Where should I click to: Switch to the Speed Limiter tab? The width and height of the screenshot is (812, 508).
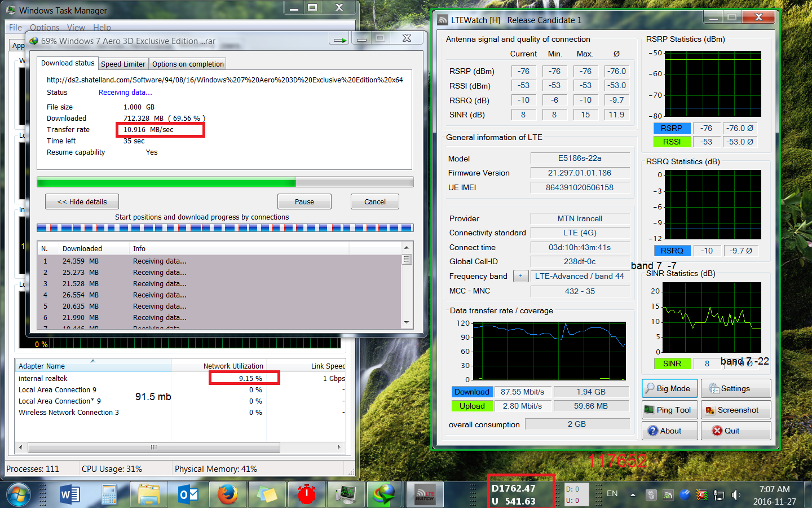pyautogui.click(x=123, y=64)
